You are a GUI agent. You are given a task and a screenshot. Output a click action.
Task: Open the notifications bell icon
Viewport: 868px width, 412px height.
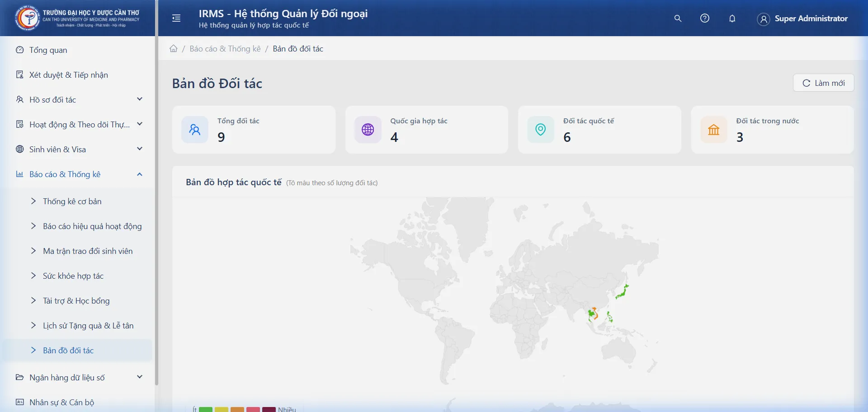732,19
